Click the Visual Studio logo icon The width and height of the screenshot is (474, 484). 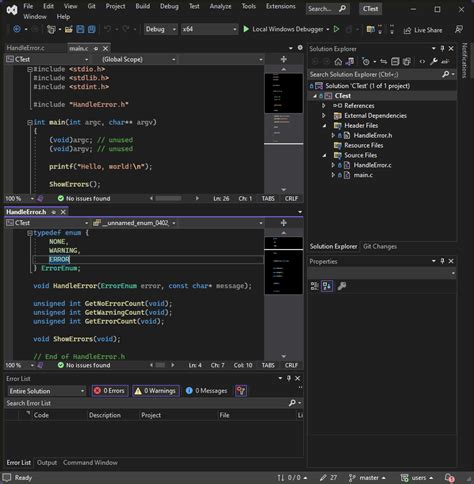12,10
